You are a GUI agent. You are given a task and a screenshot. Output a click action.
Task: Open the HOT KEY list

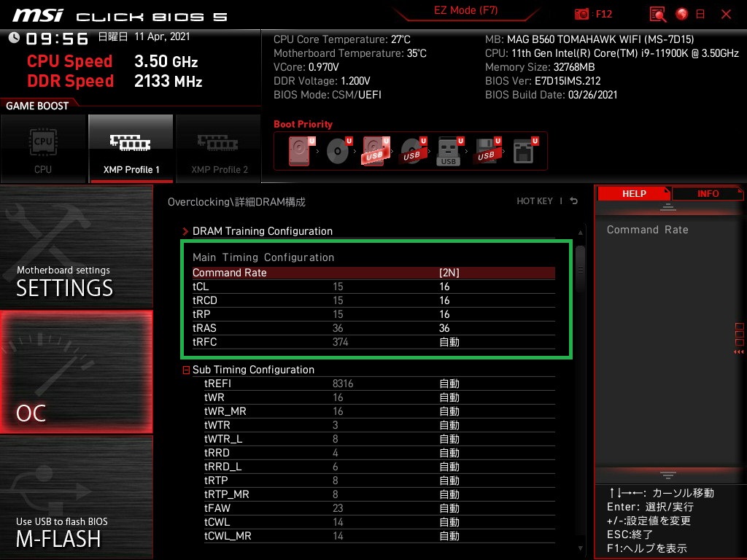(x=535, y=201)
